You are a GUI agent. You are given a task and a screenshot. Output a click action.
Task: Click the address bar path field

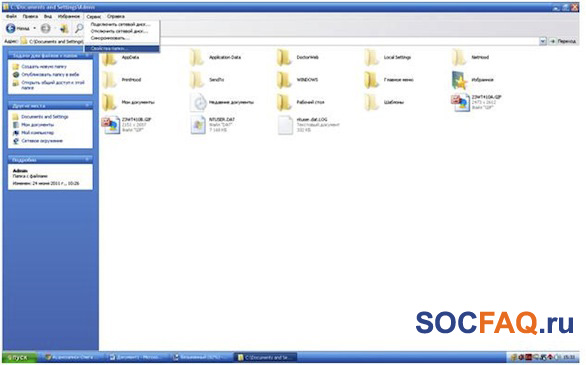[280, 41]
